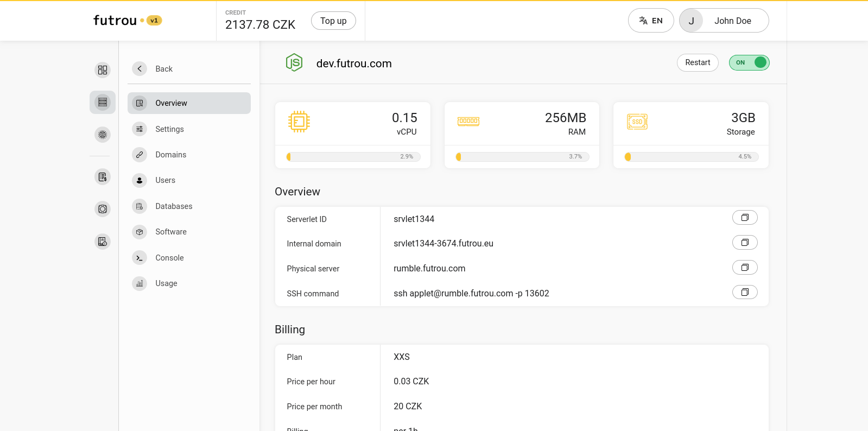
Task: Click the futrou logo
Action: click(115, 21)
